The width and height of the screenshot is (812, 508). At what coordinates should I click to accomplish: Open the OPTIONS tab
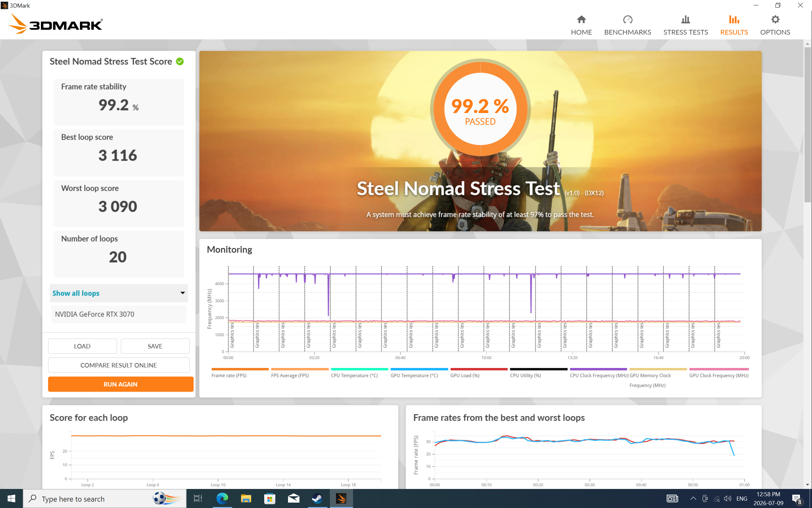(x=775, y=25)
